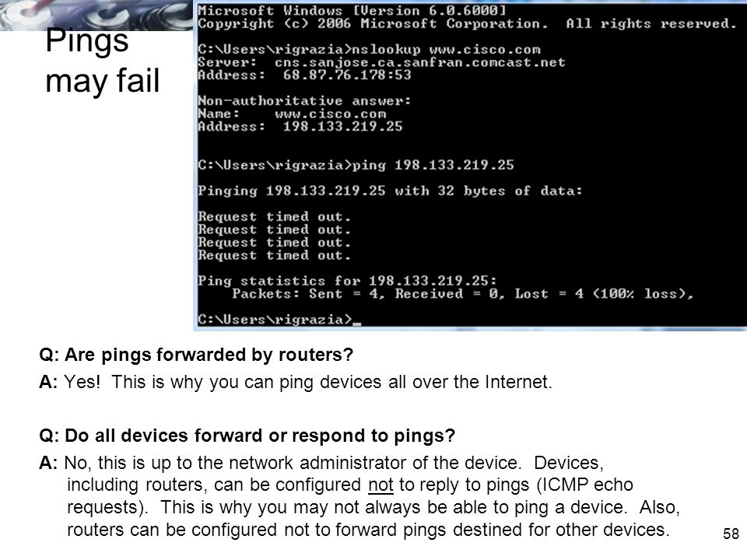Image resolution: width=747 pixels, height=560 pixels.
Task: Click the underlined word 'not' in the answer
Action: (x=381, y=485)
